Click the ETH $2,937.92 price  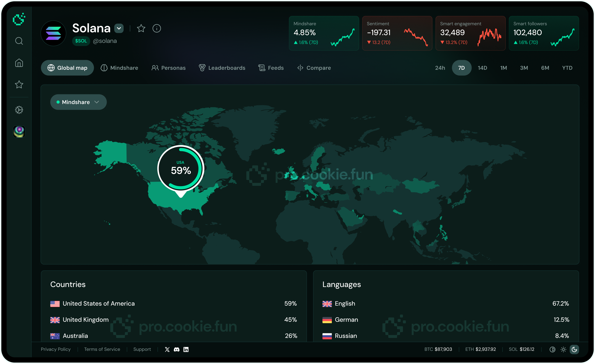[480, 349]
